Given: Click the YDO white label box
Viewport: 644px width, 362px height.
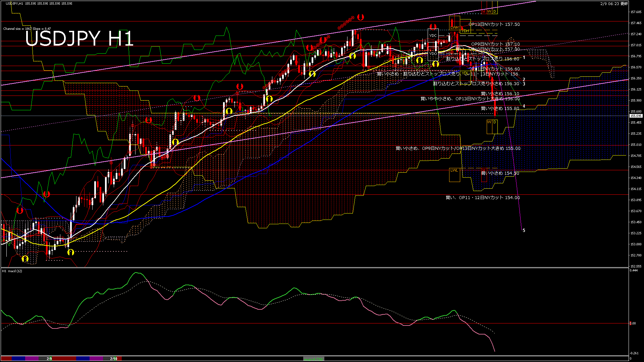Looking at the screenshot, I should pos(433,54).
